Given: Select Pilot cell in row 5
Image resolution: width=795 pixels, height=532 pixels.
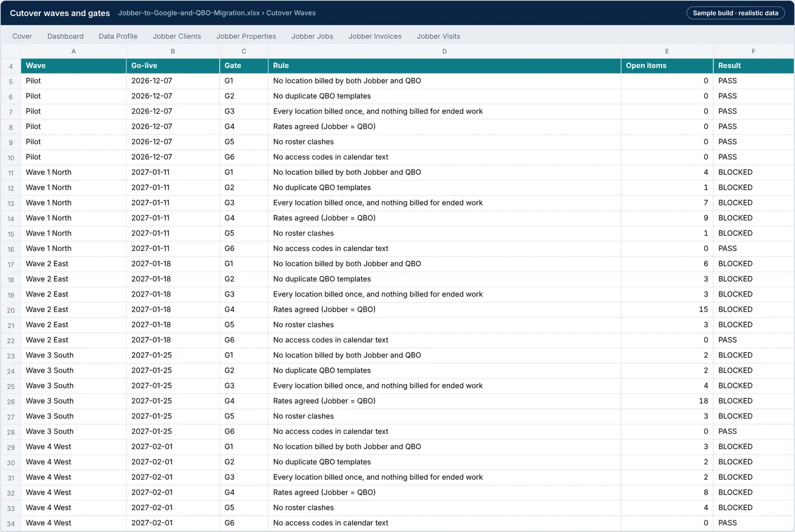Looking at the screenshot, I should click(73, 81).
